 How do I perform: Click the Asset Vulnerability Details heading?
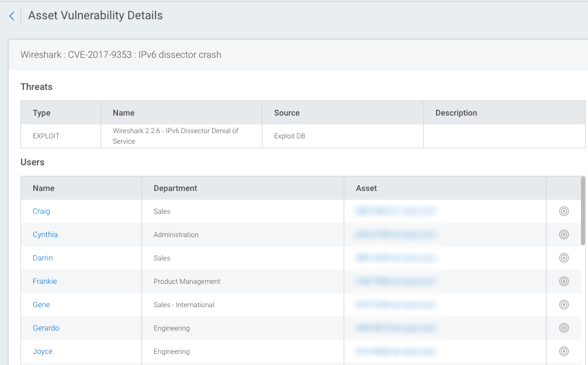[95, 15]
